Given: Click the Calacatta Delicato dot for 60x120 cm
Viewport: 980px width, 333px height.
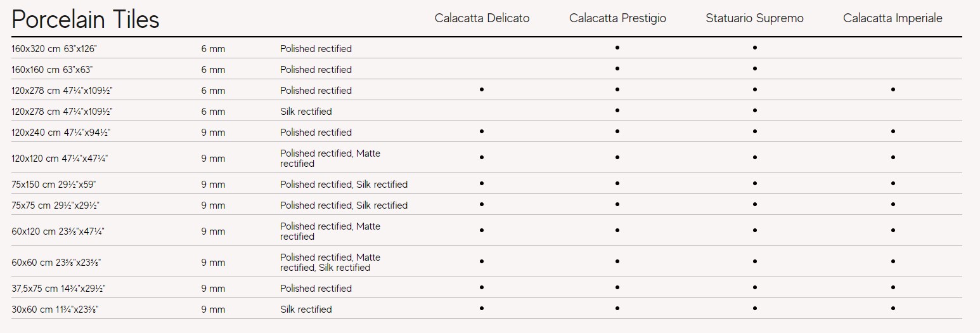Looking at the screenshot, I should (482, 230).
